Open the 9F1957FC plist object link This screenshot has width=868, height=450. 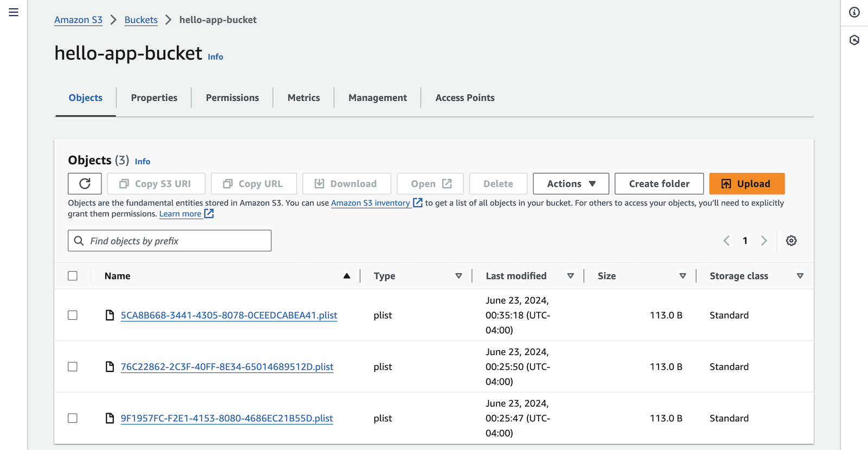[227, 418]
